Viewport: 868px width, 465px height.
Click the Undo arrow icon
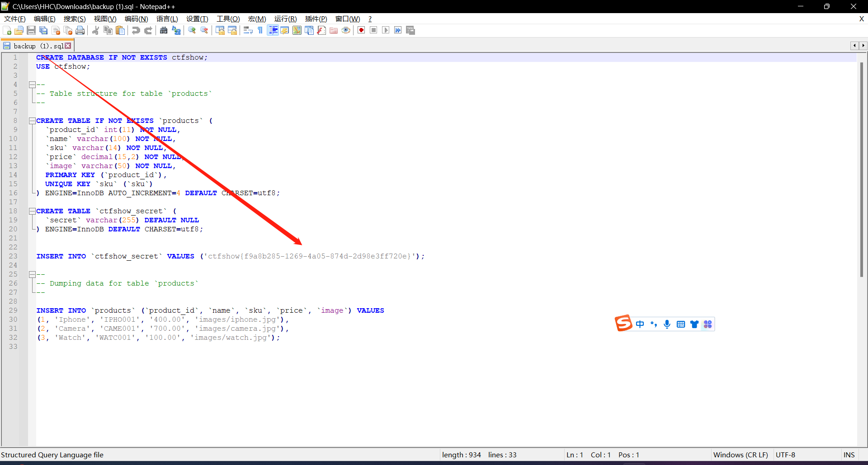(136, 30)
